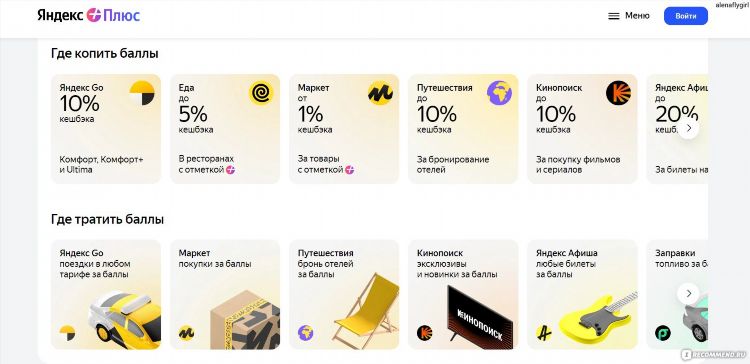Open Путешествия бронь отелей за баллы card
Screen dimensions: 750x364
click(344, 295)
